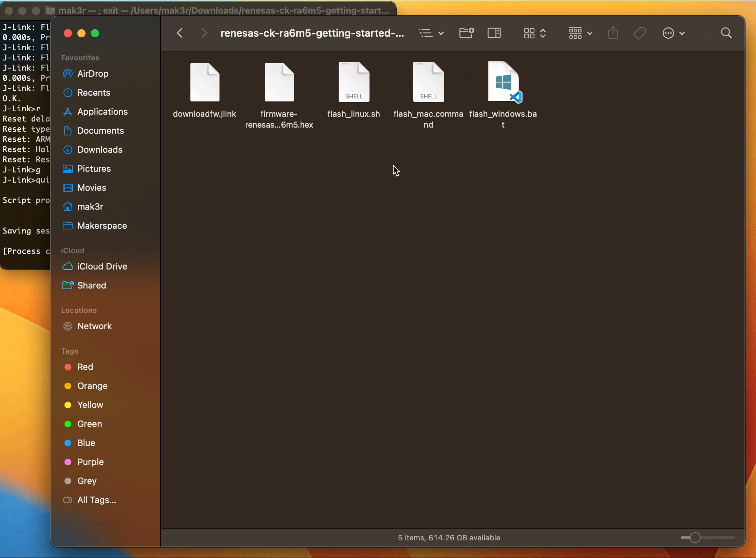Filter by the Red tag
Image resolution: width=756 pixels, height=558 pixels.
tap(85, 367)
